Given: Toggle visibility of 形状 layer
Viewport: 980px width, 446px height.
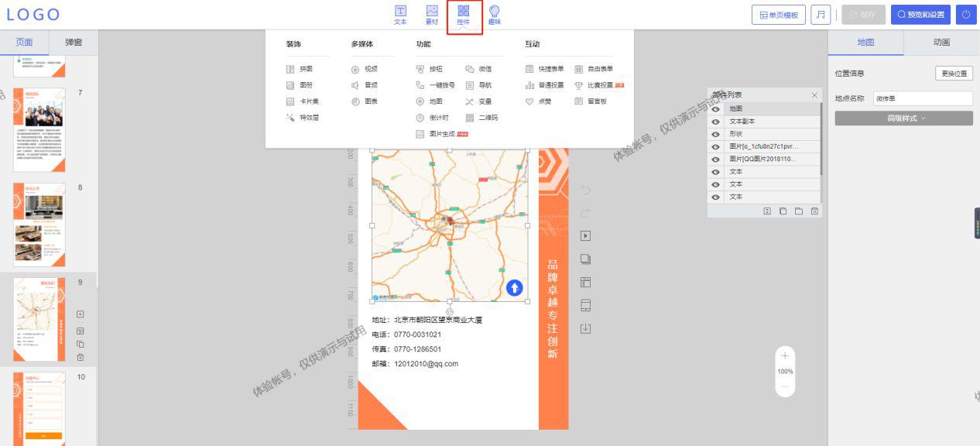Looking at the screenshot, I should click(716, 134).
